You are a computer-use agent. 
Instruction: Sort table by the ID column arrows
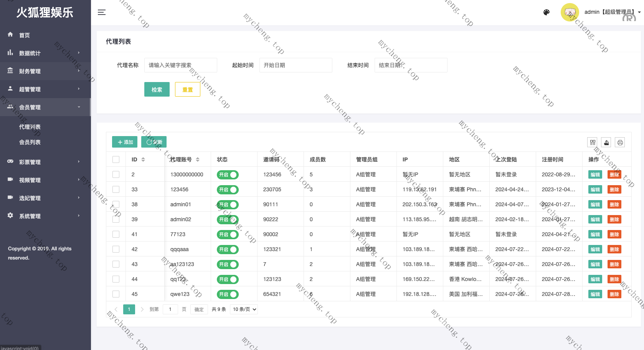pyautogui.click(x=143, y=159)
